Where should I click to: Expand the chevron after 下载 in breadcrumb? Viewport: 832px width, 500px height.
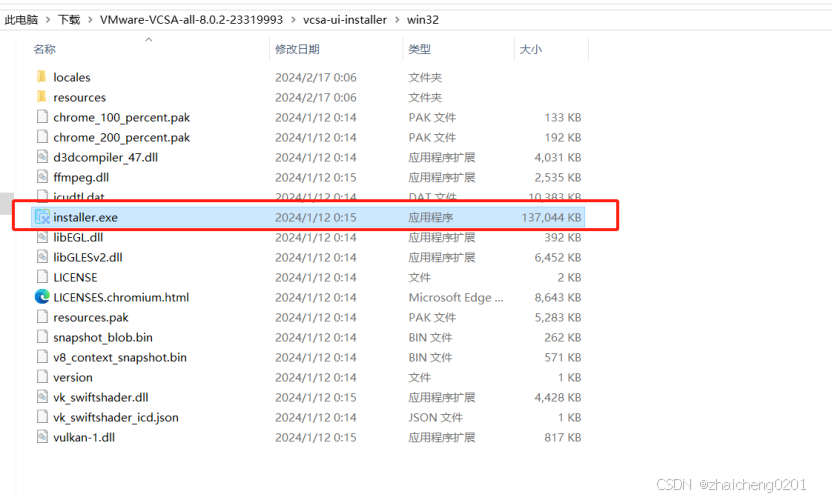click(90, 20)
